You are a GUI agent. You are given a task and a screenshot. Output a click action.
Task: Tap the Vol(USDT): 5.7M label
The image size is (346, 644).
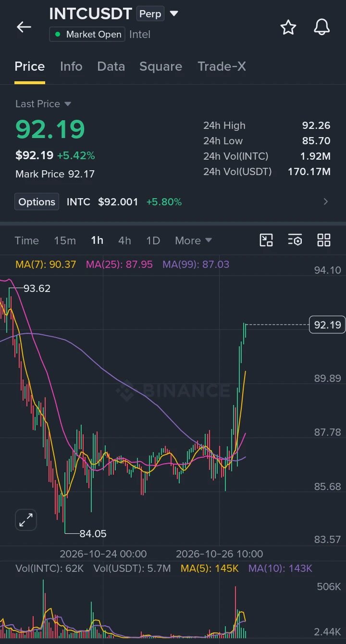(x=132, y=568)
